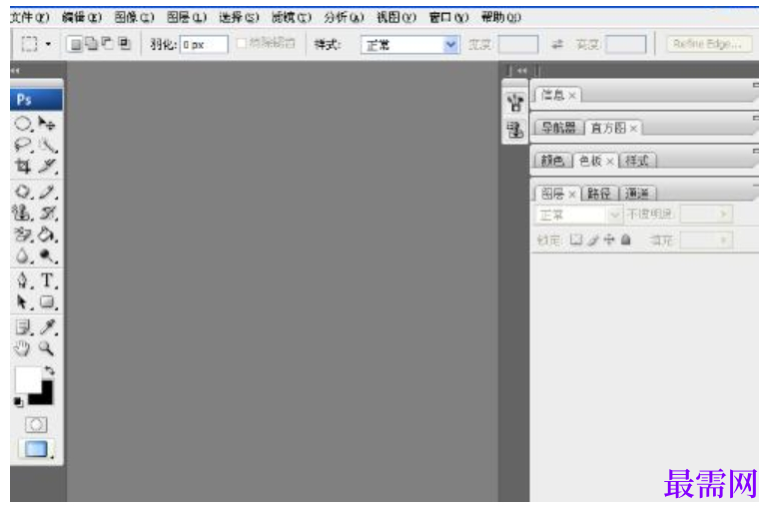Switch to the 路径 tab
Screen dimensions: 776x515
[x=599, y=193]
